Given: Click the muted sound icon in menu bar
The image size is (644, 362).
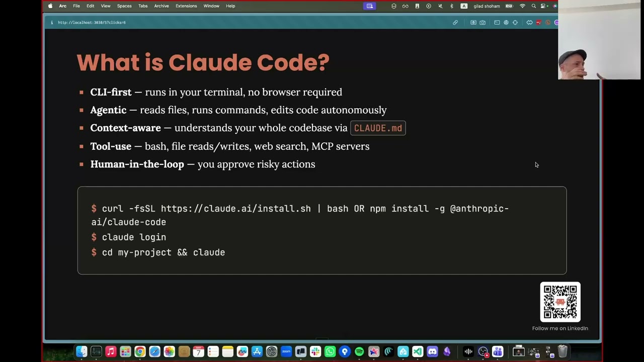Looking at the screenshot, I should click(440, 6).
